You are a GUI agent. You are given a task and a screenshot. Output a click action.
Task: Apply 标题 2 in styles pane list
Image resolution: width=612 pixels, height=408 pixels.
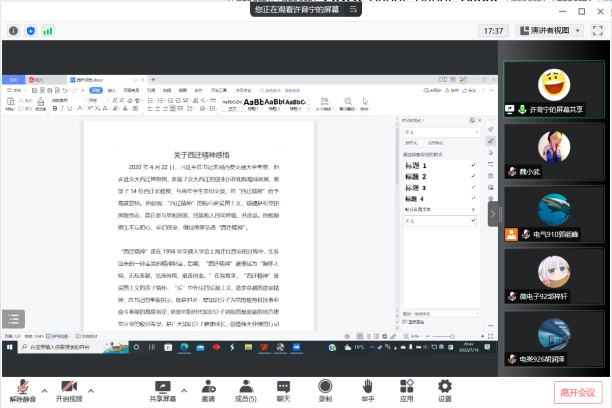click(440, 176)
